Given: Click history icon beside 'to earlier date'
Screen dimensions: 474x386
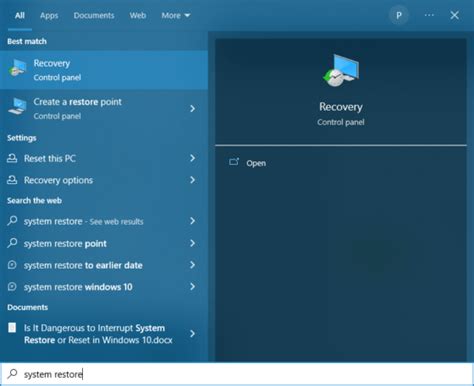Looking at the screenshot, I should click(x=12, y=265).
